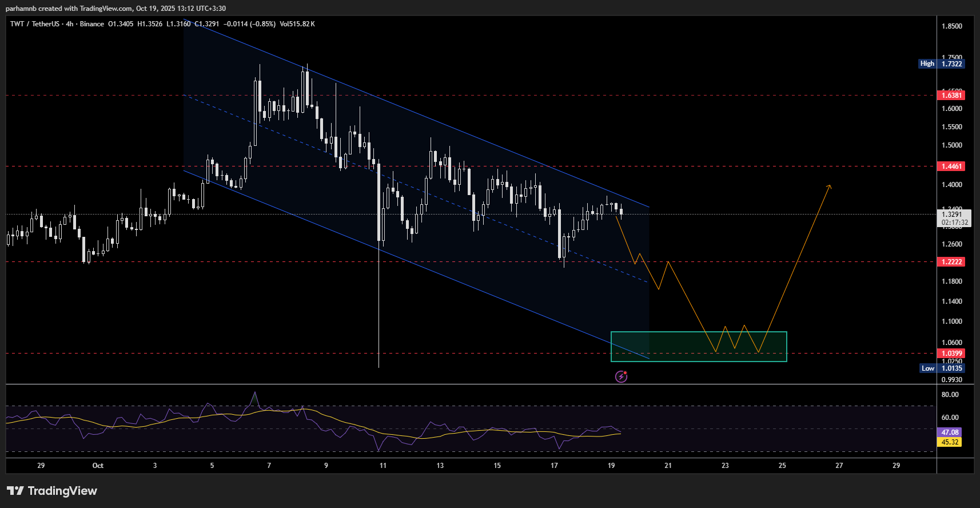Click the High 1.7322 price marker
The height and width of the screenshot is (508, 980).
(942, 64)
